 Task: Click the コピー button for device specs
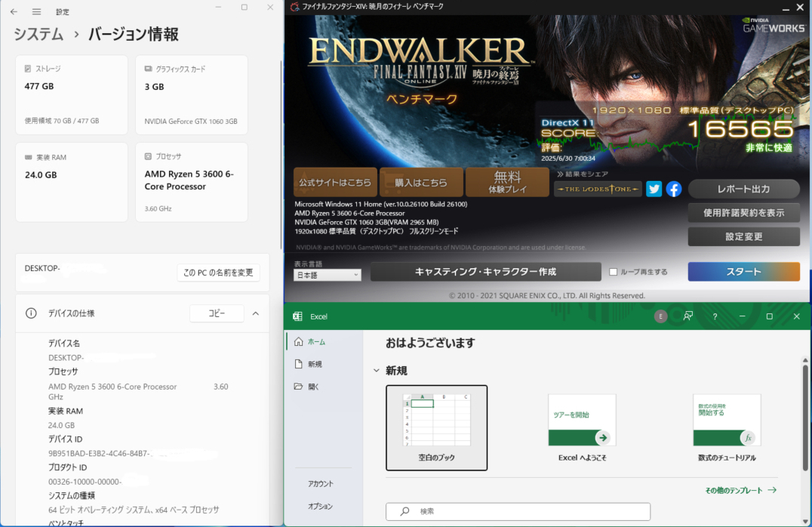click(217, 313)
